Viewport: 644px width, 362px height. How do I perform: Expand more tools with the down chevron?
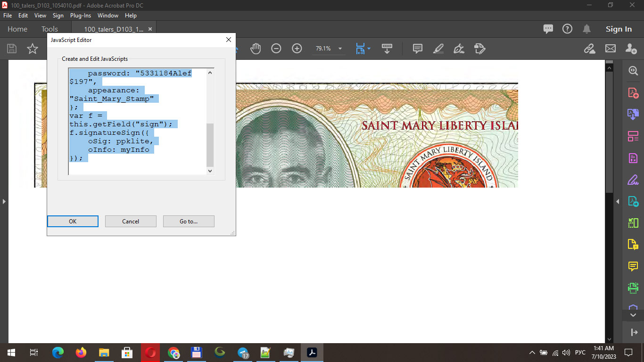[x=633, y=315]
